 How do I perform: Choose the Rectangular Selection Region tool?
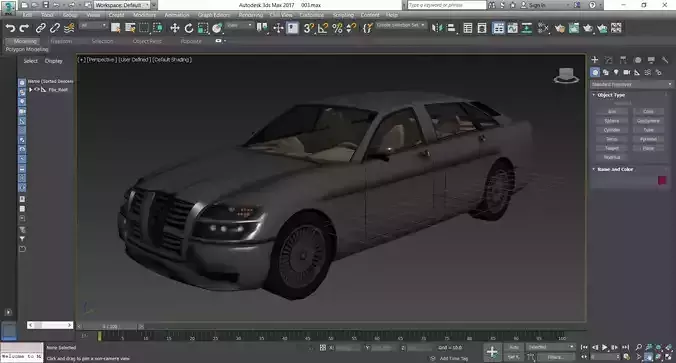coord(144,28)
